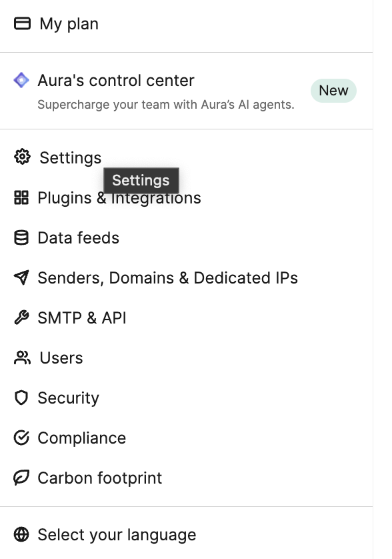Click the checkmark circle Compliance icon
The image size is (392, 559).
pos(21,438)
